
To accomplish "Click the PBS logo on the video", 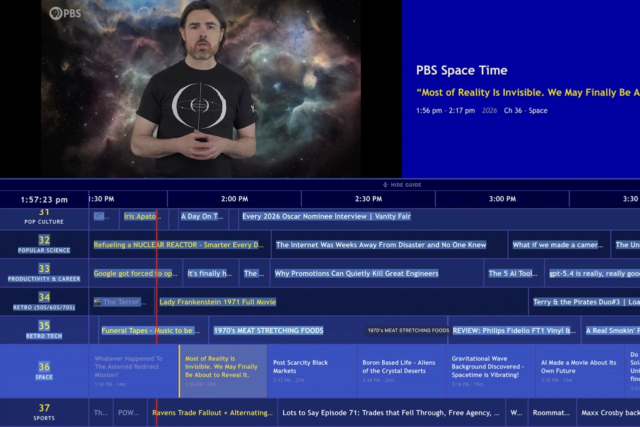I will (66, 14).
